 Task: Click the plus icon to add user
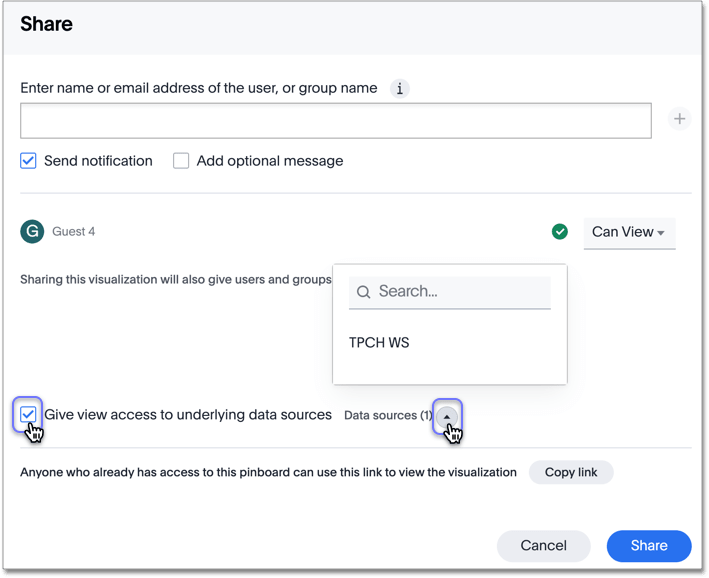[679, 119]
